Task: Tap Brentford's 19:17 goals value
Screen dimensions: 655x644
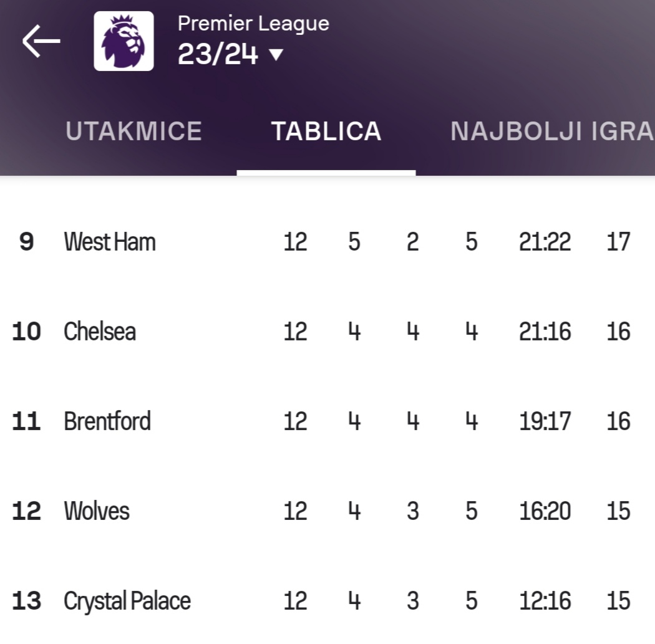Action: [545, 421]
